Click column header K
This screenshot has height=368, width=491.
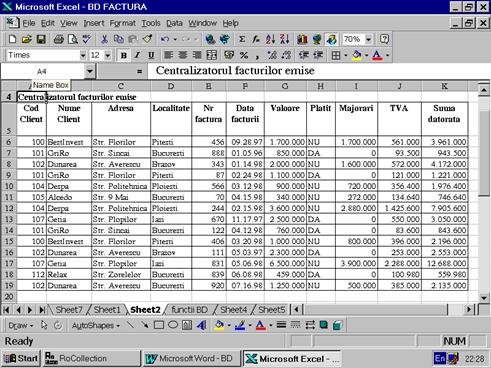(x=444, y=86)
